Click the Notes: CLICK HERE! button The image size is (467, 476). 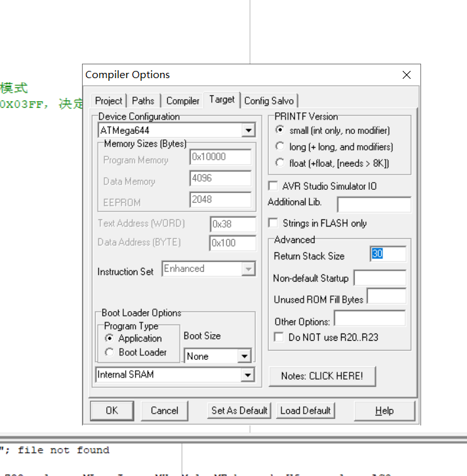(322, 376)
